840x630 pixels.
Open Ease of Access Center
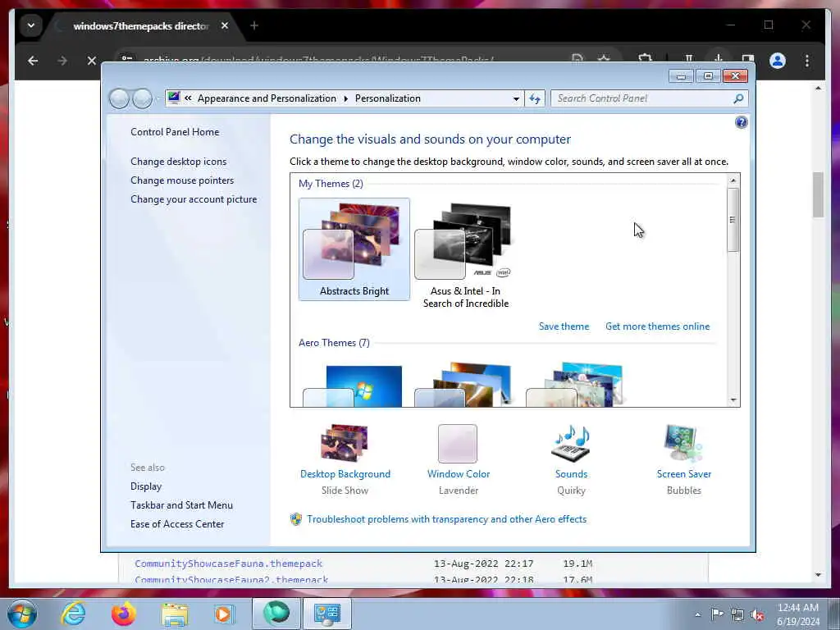[x=177, y=524]
